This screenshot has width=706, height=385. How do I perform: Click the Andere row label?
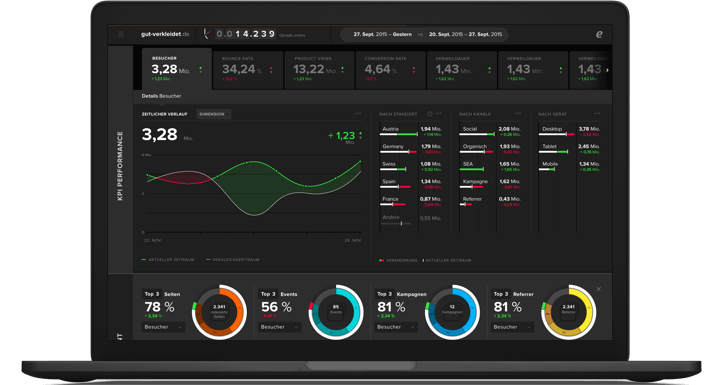391,217
